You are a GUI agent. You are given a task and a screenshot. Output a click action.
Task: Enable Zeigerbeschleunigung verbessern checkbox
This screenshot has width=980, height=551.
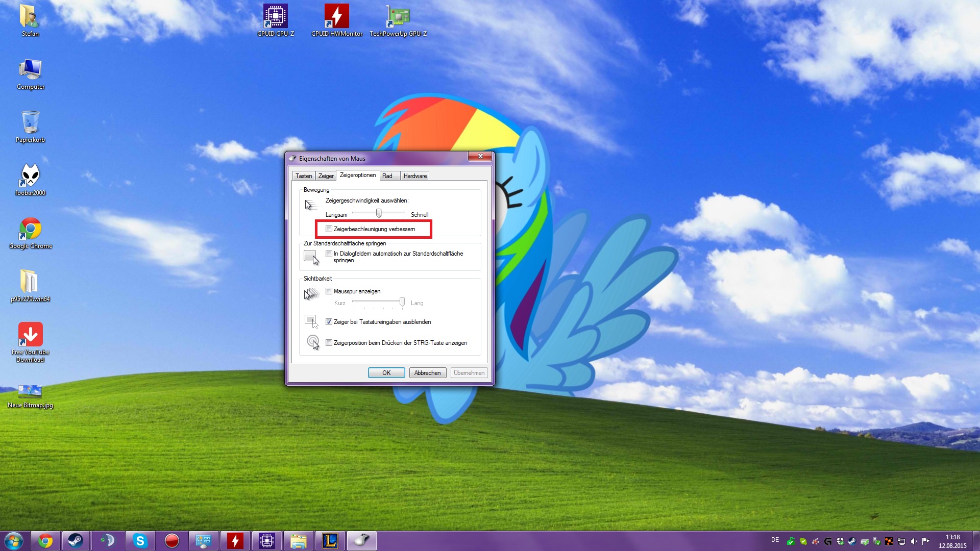(329, 229)
